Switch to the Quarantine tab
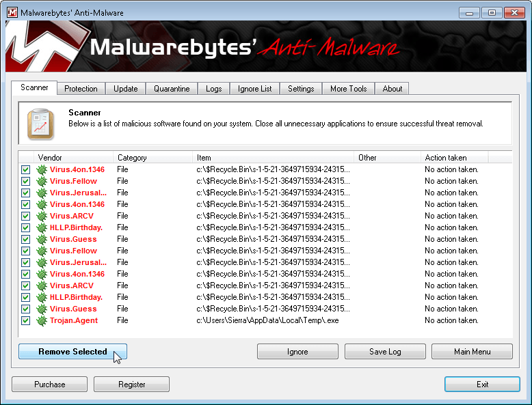532x405 pixels. point(172,89)
